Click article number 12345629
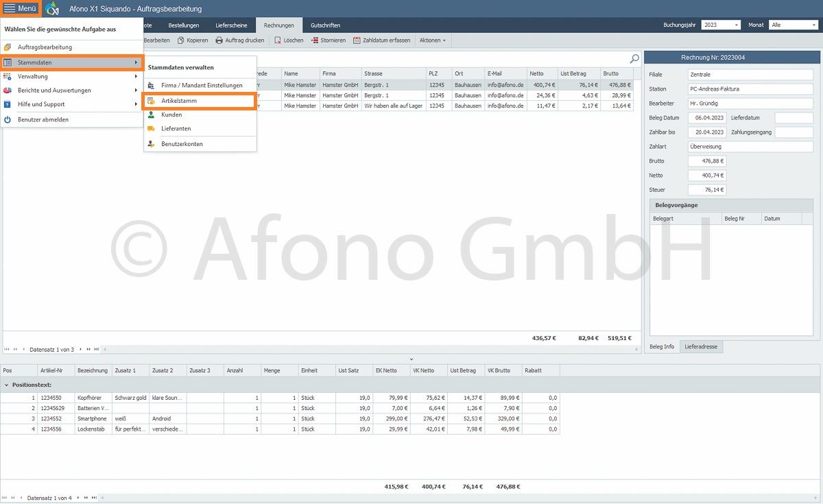 coord(56,408)
